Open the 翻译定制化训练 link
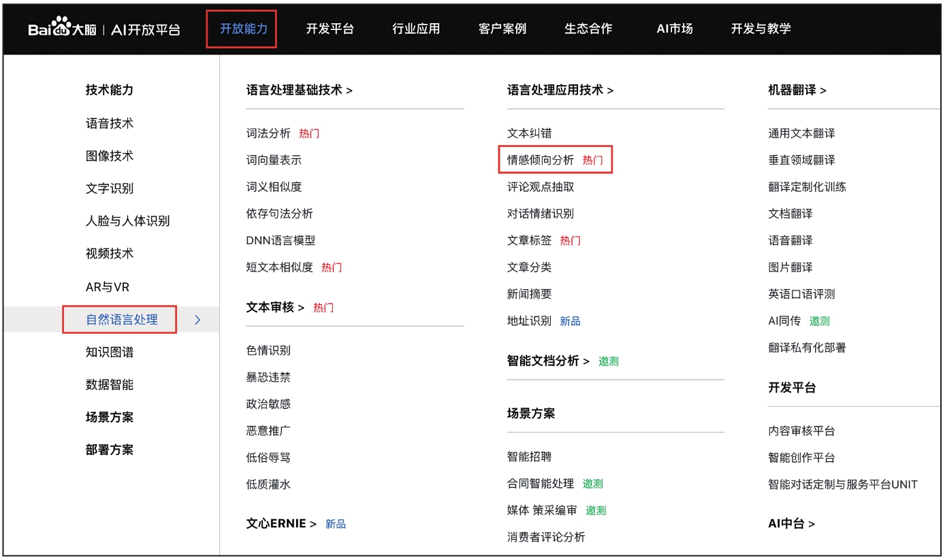The width and height of the screenshot is (943, 560). pos(808,187)
